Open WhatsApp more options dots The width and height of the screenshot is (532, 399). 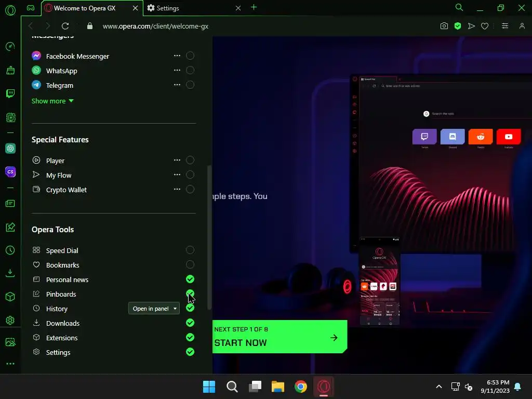click(177, 70)
